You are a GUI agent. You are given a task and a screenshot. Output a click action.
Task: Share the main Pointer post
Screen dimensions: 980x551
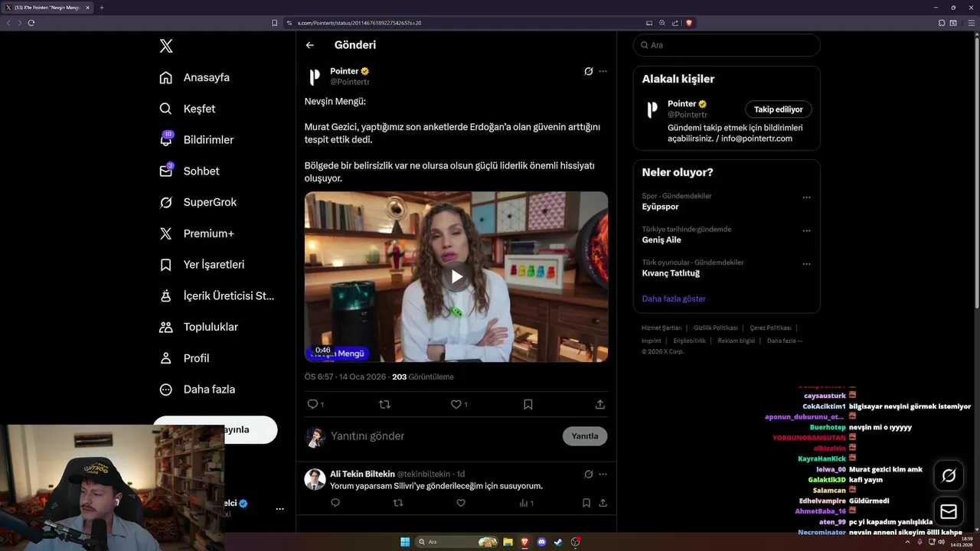[600, 404]
